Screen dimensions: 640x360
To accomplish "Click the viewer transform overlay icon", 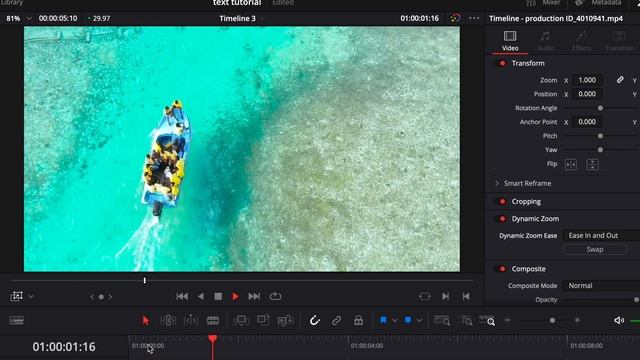I will [x=17, y=296].
